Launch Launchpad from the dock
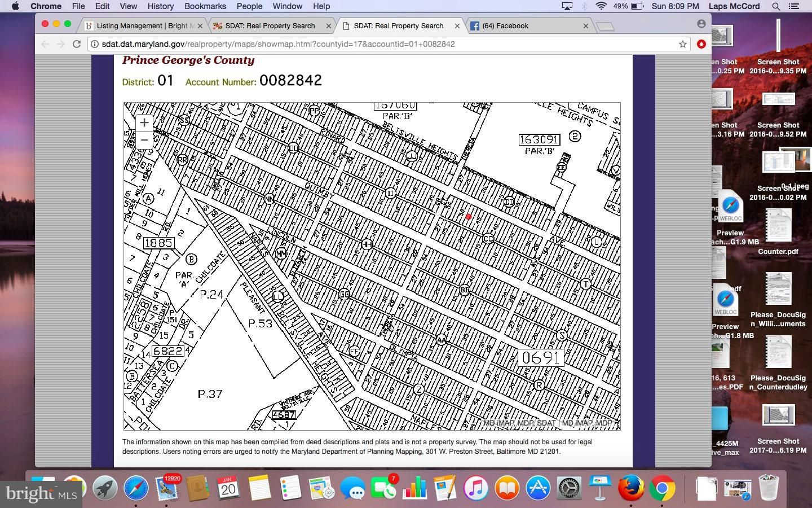This screenshot has width=812, height=508. pos(105,488)
